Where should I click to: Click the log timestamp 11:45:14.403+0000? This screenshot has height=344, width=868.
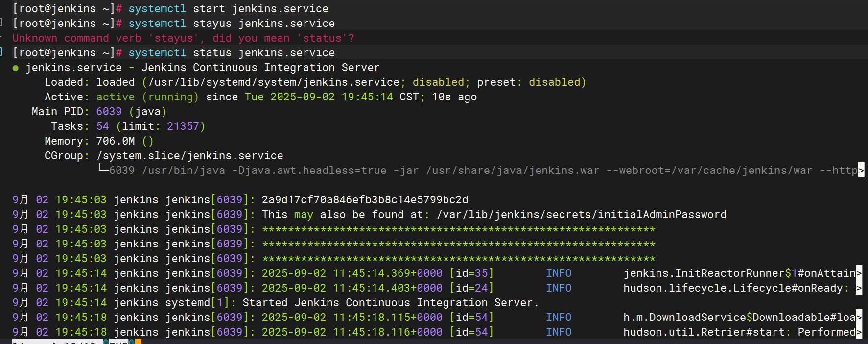tap(388, 288)
